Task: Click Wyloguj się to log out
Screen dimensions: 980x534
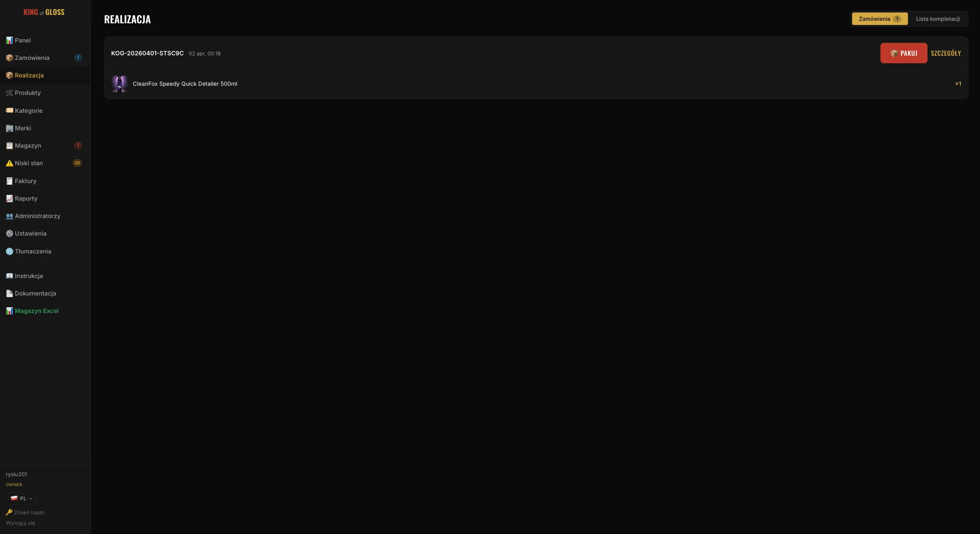Action: pyautogui.click(x=20, y=523)
